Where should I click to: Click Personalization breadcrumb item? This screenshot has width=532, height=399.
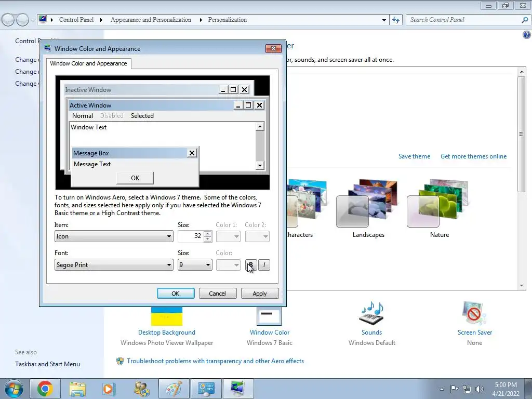228,20
